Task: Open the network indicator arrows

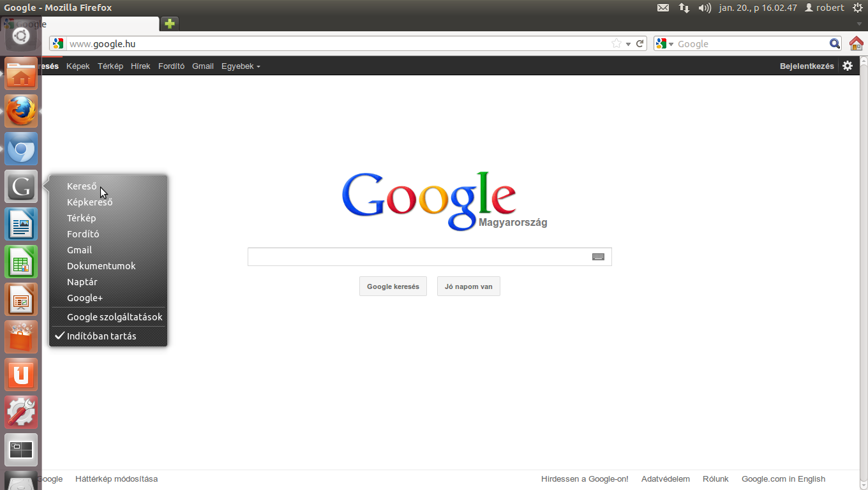Action: pos(684,8)
